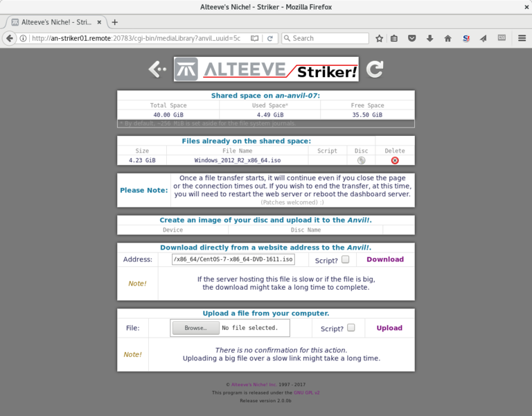Click the disc icon for the Windows ISO

click(x=361, y=160)
